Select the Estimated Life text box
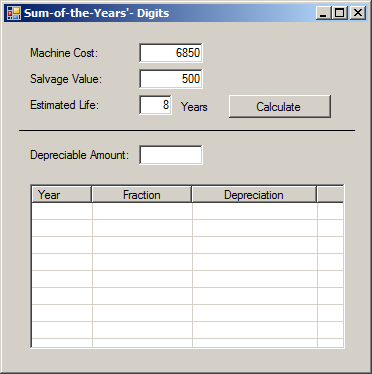 pyautogui.click(x=155, y=105)
